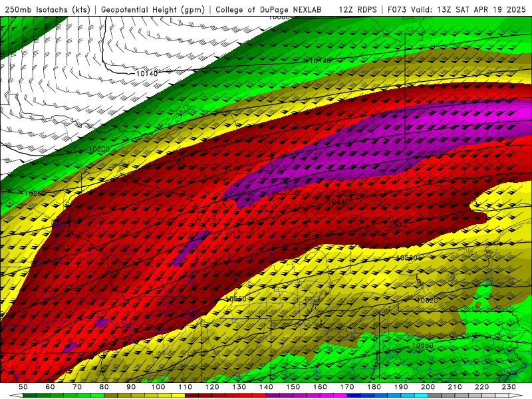The height and width of the screenshot is (399, 532).
Task: Click the 10440 contour label
Action: pos(338,202)
